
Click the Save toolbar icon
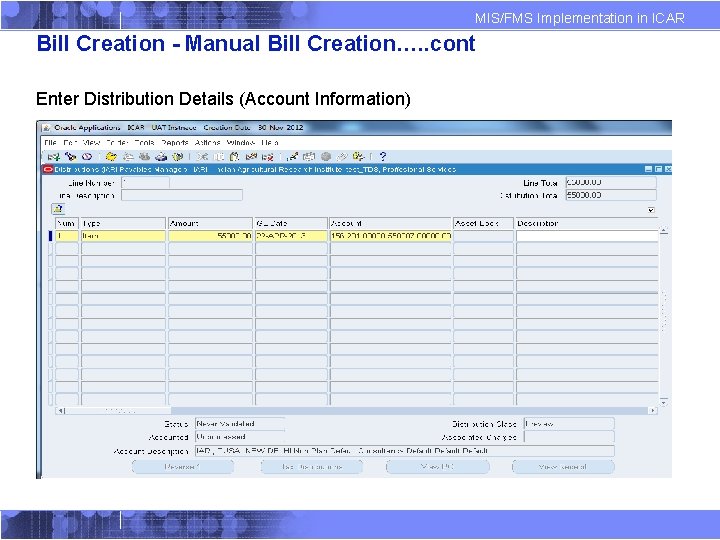(111, 157)
